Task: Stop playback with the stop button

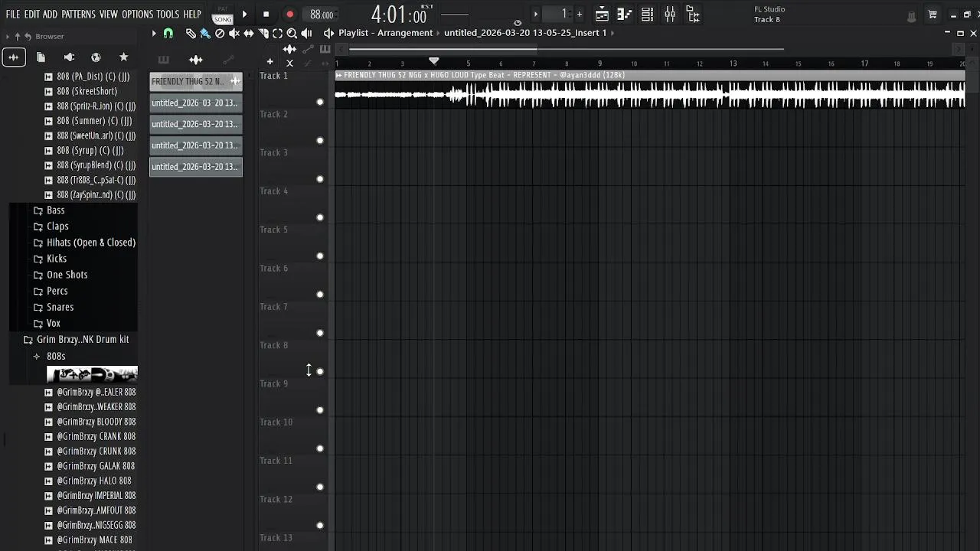Action: click(266, 15)
